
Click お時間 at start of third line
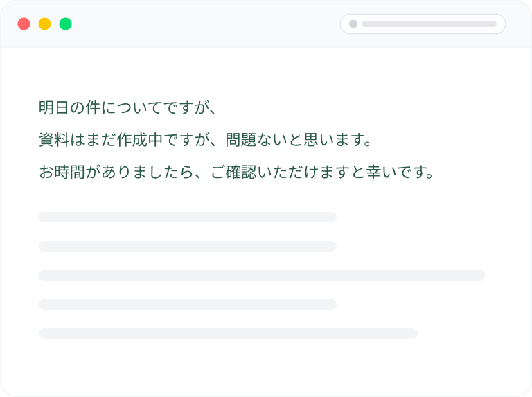(63, 173)
